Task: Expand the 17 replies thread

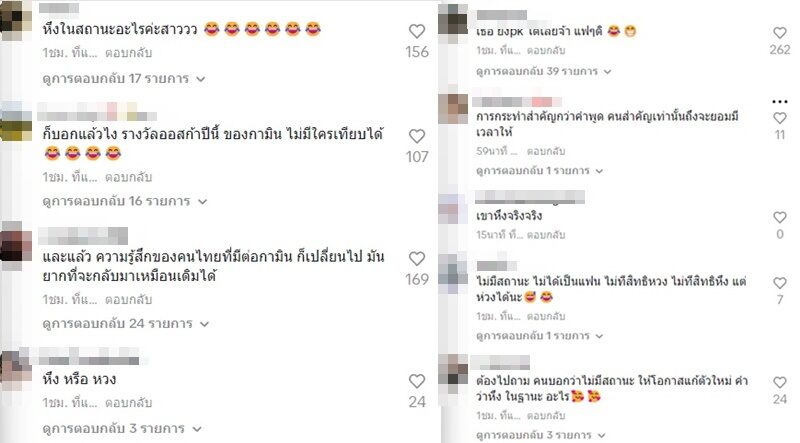Action: pyautogui.click(x=123, y=79)
